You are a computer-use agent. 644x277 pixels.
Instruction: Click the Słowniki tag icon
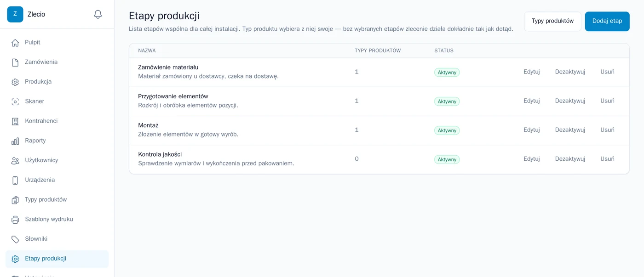click(x=15, y=239)
